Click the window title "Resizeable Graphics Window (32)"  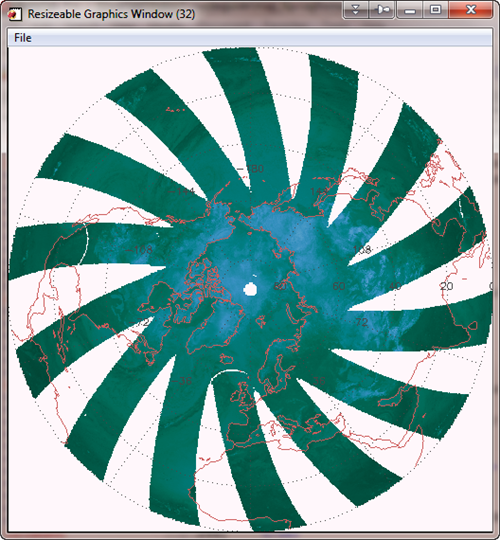tap(111, 14)
